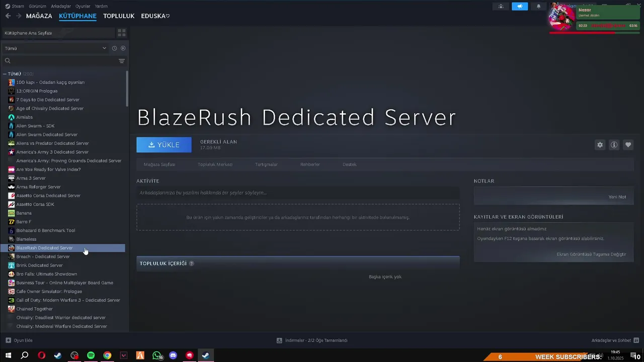The width and height of the screenshot is (644, 362).
Task: Open the blue megaphone announcements button
Action: pyautogui.click(x=520, y=6)
